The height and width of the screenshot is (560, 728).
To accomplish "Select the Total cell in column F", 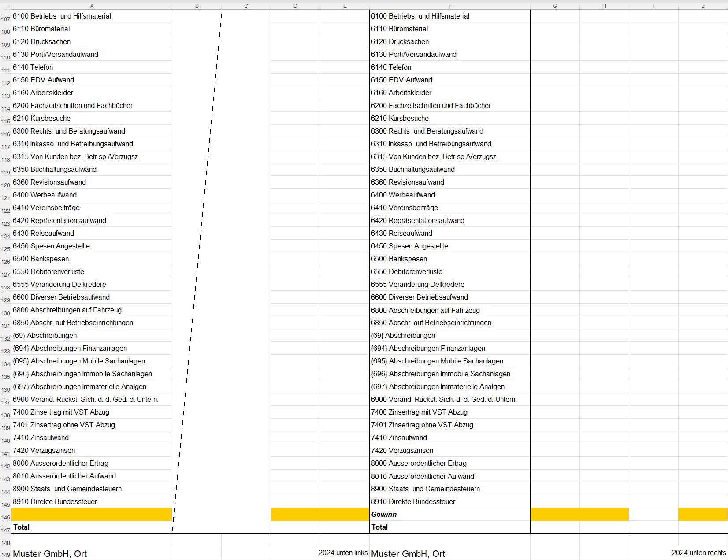I will (449, 527).
